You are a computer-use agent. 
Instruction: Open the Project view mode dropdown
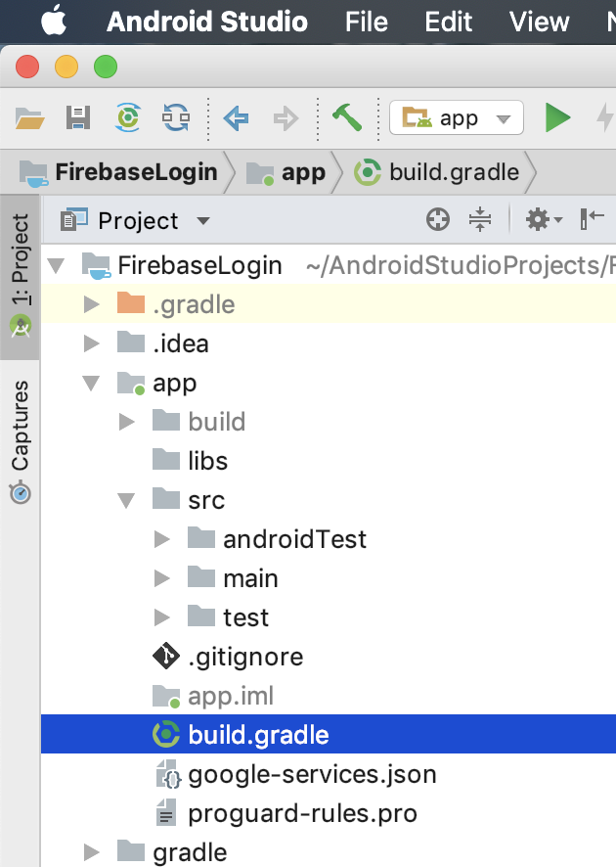click(202, 220)
